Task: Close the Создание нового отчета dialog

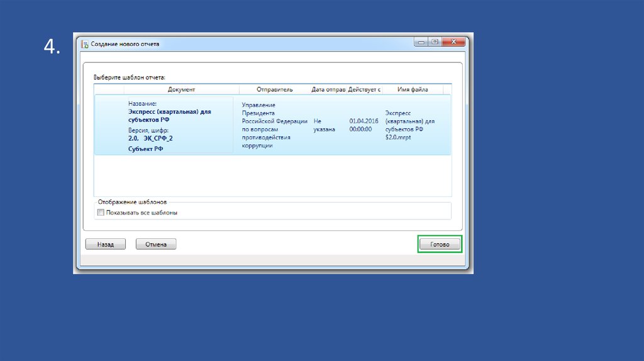Action: 453,42
